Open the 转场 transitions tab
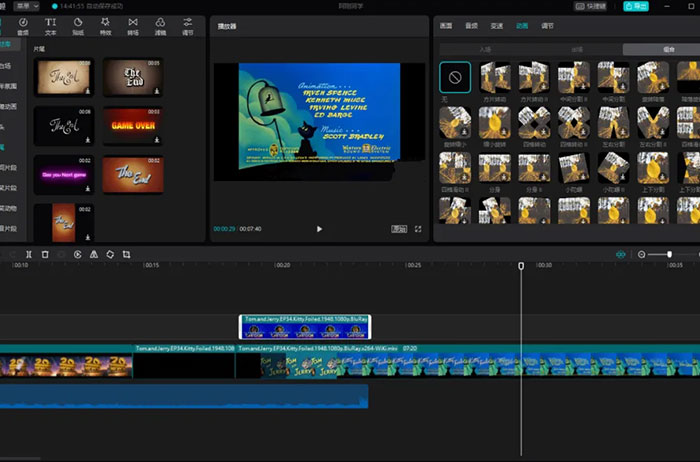This screenshot has height=462, width=700. click(133, 26)
